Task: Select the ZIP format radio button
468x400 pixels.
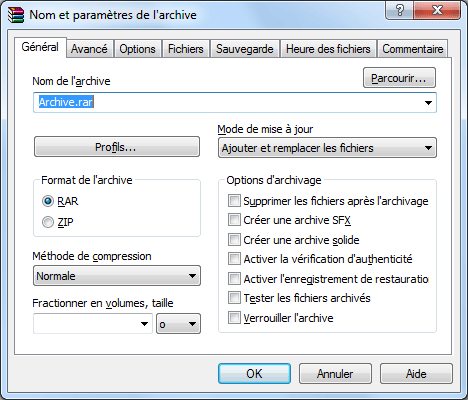Action: point(48,222)
